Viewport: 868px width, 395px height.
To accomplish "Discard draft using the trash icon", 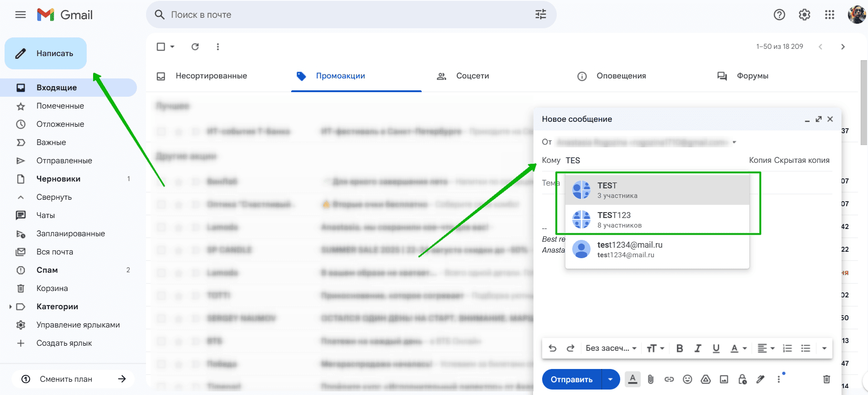I will pyautogui.click(x=826, y=379).
